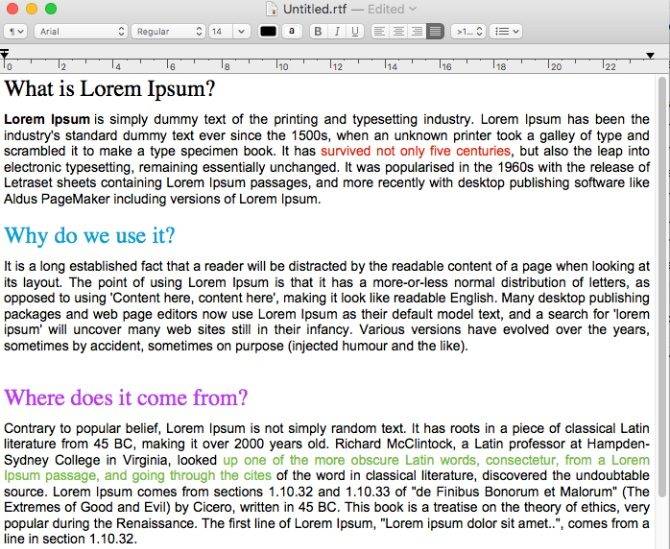The image size is (670, 549).
Task: Open the Regular typeface dropdown
Action: click(x=168, y=31)
